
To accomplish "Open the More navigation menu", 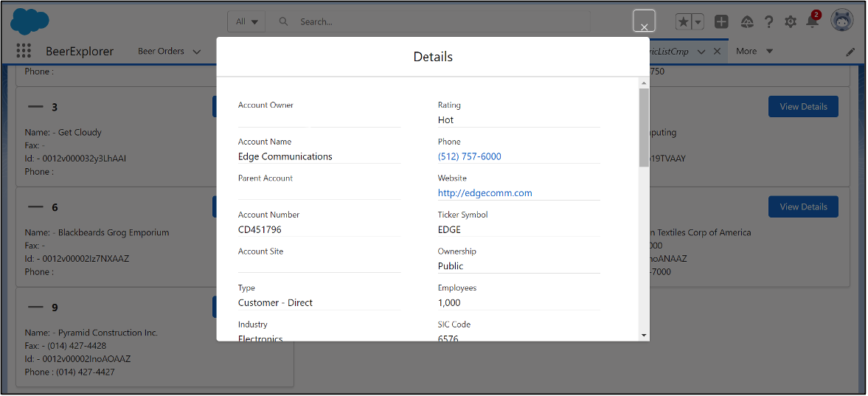I will tap(754, 51).
